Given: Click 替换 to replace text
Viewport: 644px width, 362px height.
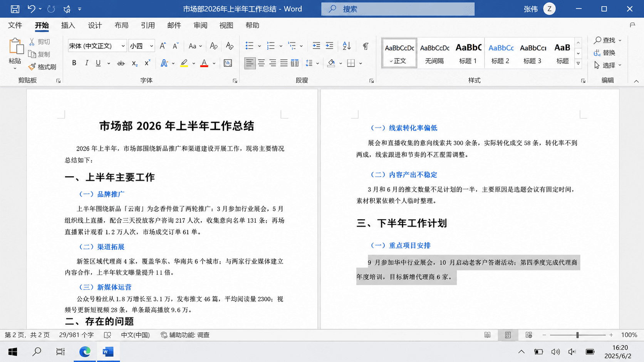Looking at the screenshot, I should point(605,53).
